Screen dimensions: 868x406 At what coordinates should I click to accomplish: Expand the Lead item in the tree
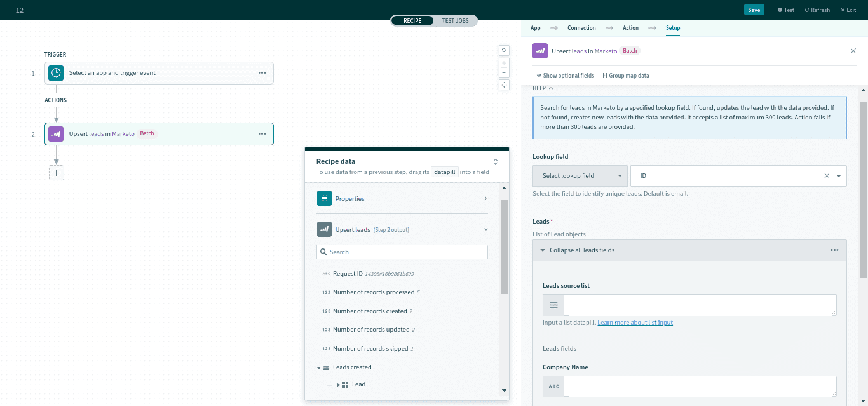click(338, 384)
